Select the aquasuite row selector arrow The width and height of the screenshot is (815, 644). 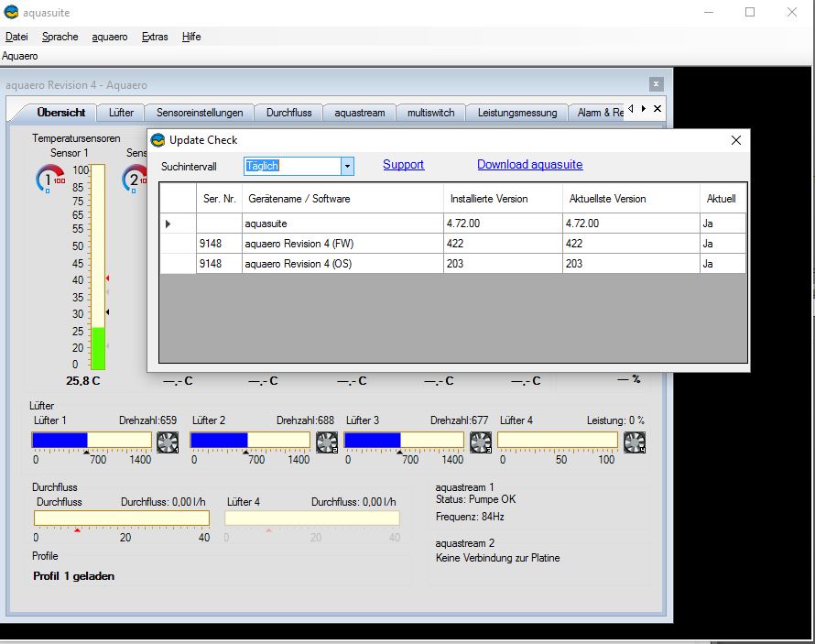[x=168, y=224]
